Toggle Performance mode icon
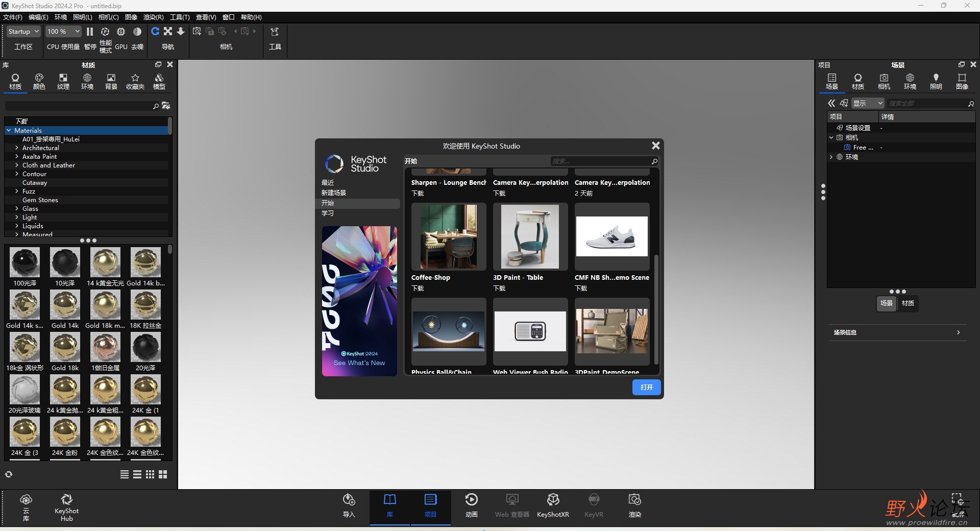This screenshot has height=531, width=980. 105,32
